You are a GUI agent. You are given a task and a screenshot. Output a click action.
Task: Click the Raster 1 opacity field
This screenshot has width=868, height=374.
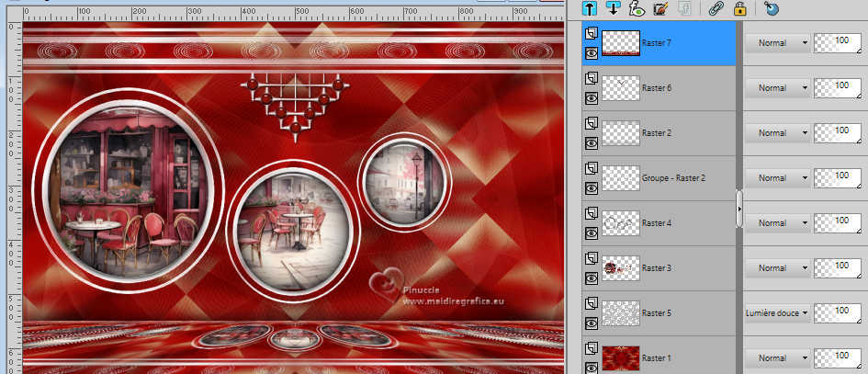837,358
